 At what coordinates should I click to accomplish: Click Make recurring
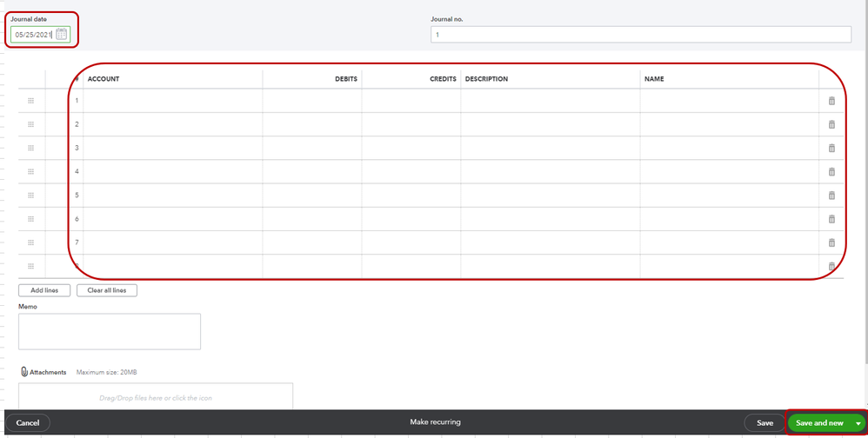click(x=435, y=422)
